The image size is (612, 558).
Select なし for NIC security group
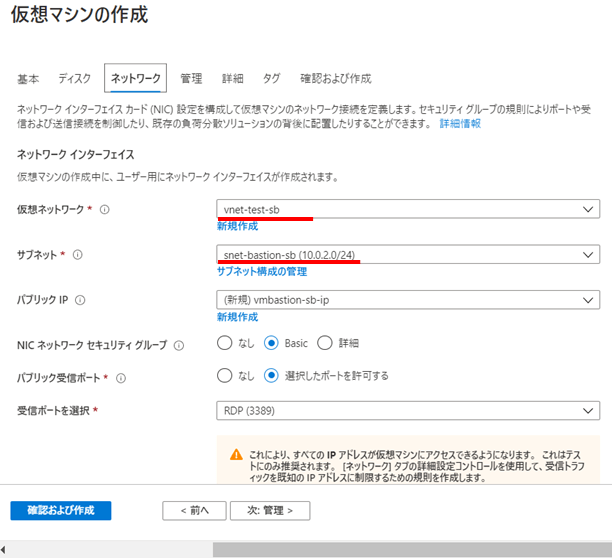click(225, 343)
